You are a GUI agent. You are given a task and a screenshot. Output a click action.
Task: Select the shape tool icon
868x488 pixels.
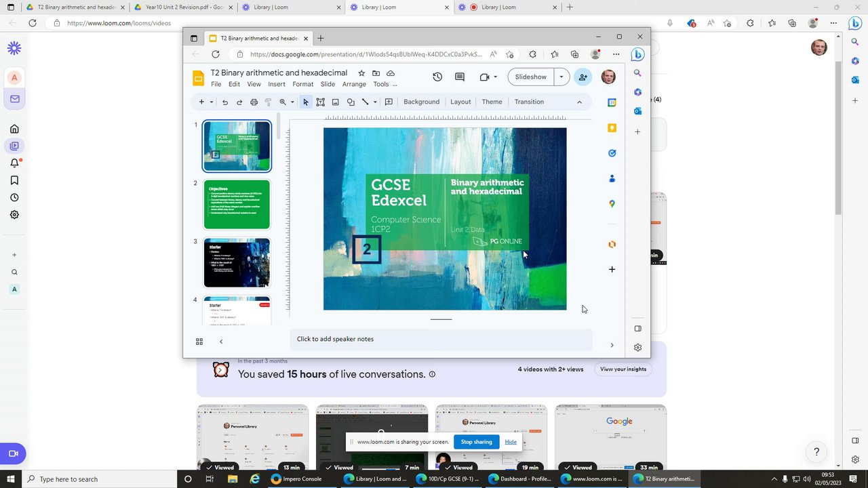click(x=351, y=102)
